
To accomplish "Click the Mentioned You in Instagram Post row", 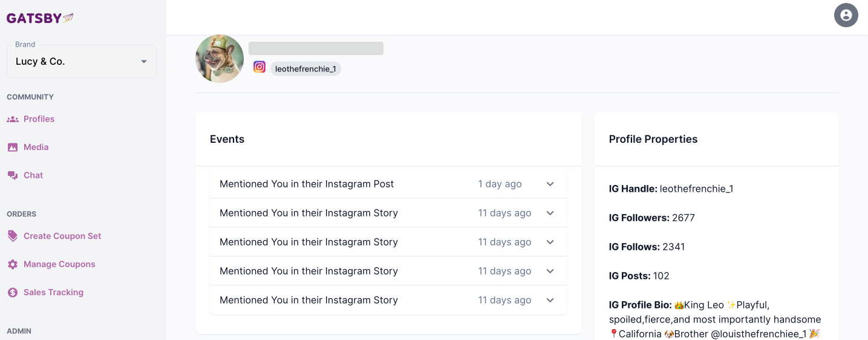I will click(307, 184).
